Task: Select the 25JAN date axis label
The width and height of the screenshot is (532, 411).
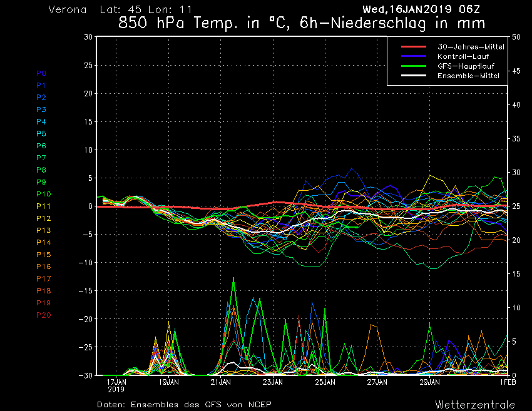Action: pyautogui.click(x=325, y=381)
